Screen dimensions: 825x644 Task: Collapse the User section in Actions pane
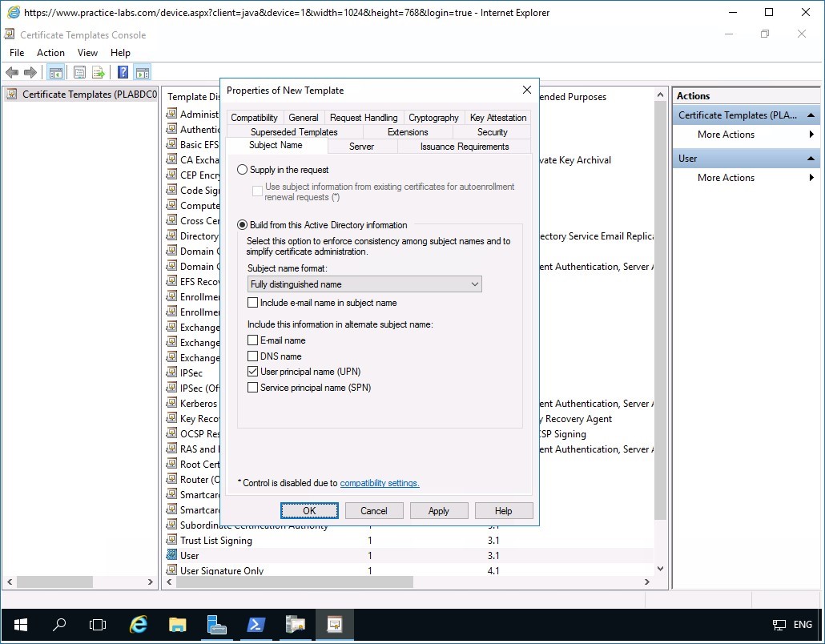812,158
